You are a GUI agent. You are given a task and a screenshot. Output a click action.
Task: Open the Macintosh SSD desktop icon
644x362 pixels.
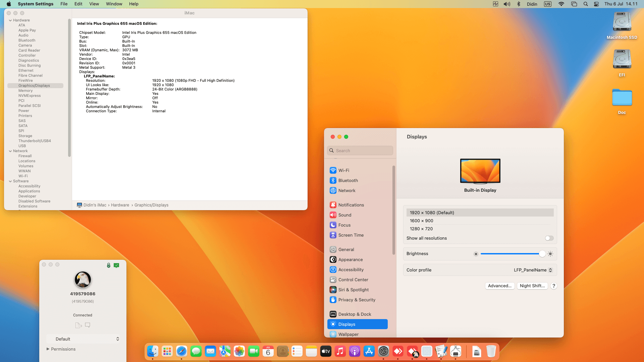point(622,21)
